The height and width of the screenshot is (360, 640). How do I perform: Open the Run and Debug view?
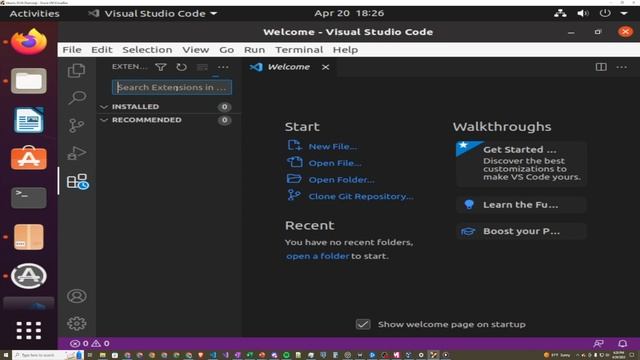(76, 153)
